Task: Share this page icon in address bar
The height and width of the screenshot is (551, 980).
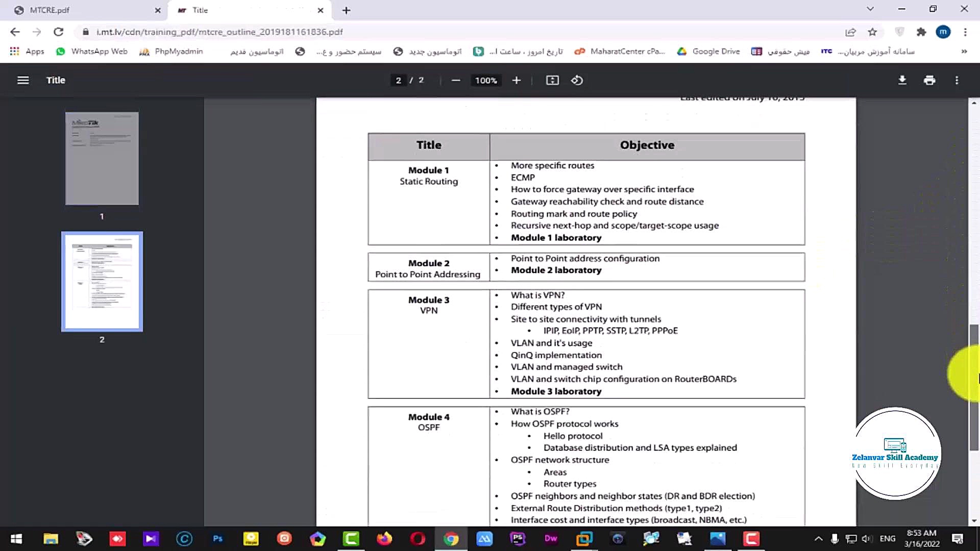Action: click(x=850, y=32)
